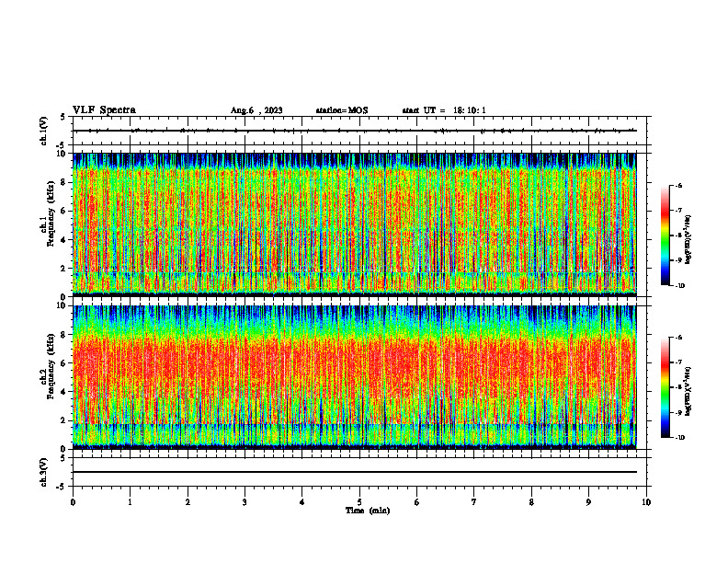Click the ch.1 color bar PSD unit label
The height and width of the screenshot is (563, 728).
(688, 240)
